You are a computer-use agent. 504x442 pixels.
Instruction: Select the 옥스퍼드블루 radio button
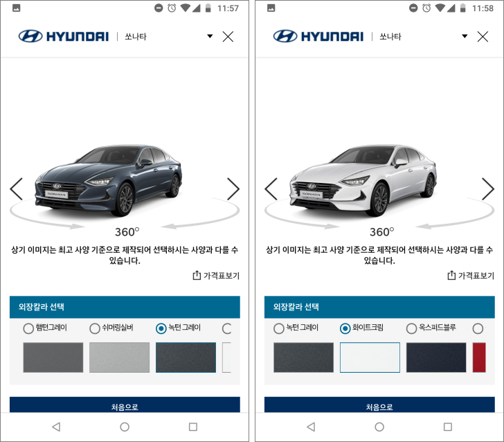(411, 328)
